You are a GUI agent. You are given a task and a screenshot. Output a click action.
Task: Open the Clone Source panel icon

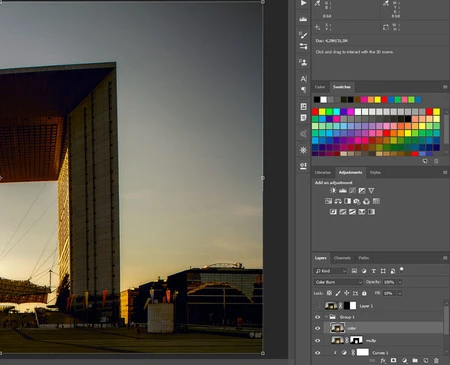tap(303, 62)
